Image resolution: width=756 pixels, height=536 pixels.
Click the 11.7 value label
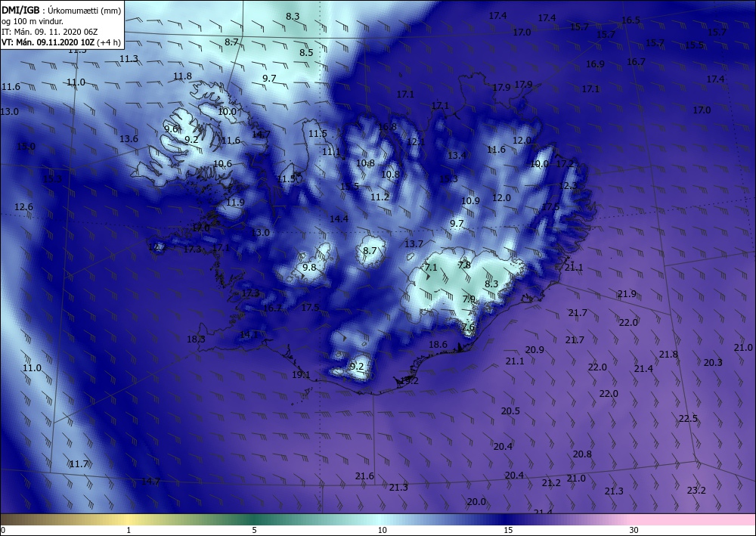click(79, 463)
